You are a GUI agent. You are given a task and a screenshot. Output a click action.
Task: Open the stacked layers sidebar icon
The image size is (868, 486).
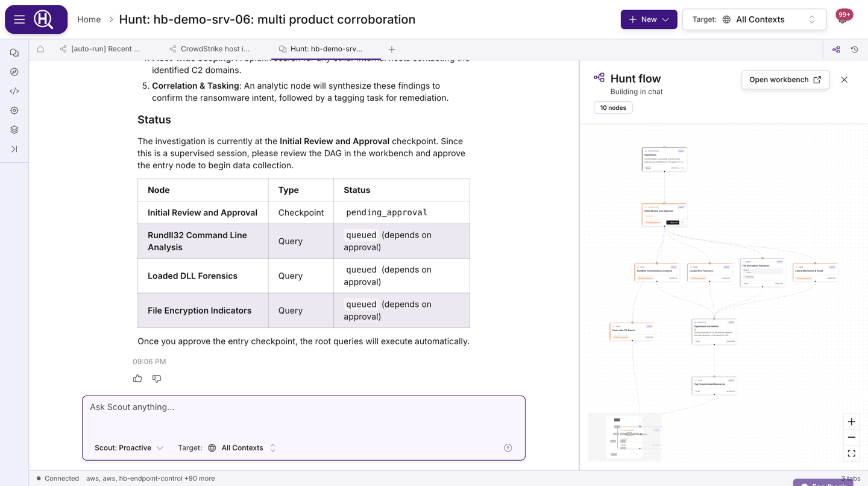14,130
